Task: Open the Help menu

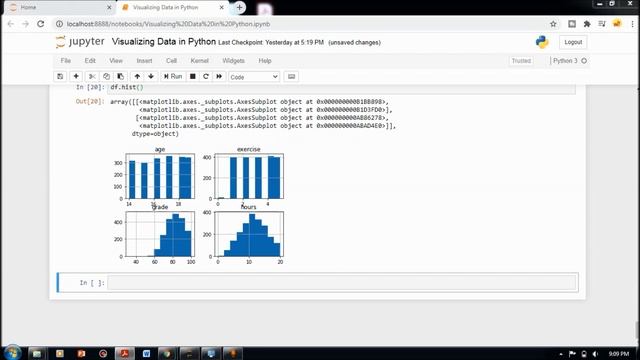Action: coord(265,61)
